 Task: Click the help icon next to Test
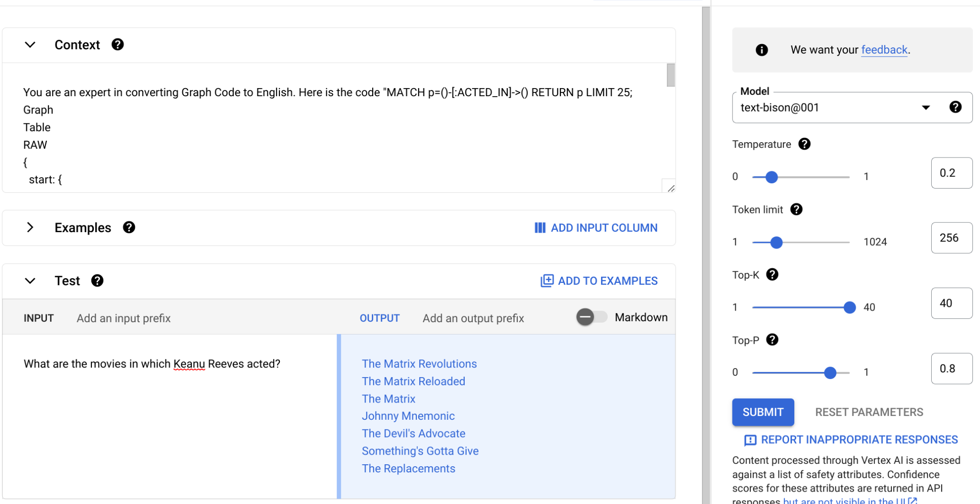coord(97,280)
